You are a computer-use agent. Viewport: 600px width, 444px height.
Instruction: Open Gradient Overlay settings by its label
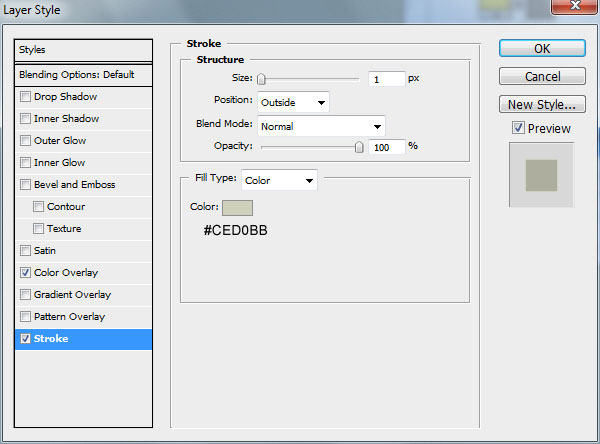coord(72,295)
